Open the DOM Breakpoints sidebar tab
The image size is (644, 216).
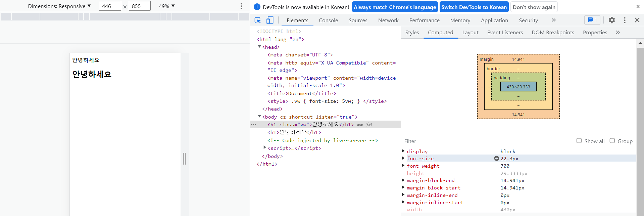(553, 33)
